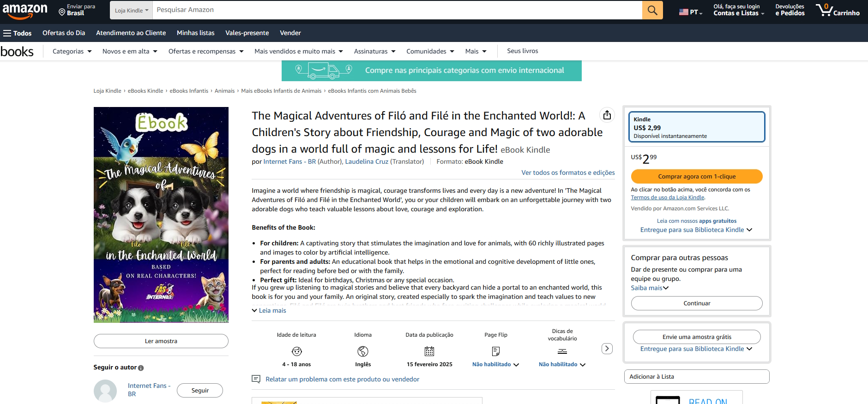Viewport: 868px width, 404px height.
Task: Open the Laudelina Cruz translator link
Action: click(x=367, y=161)
